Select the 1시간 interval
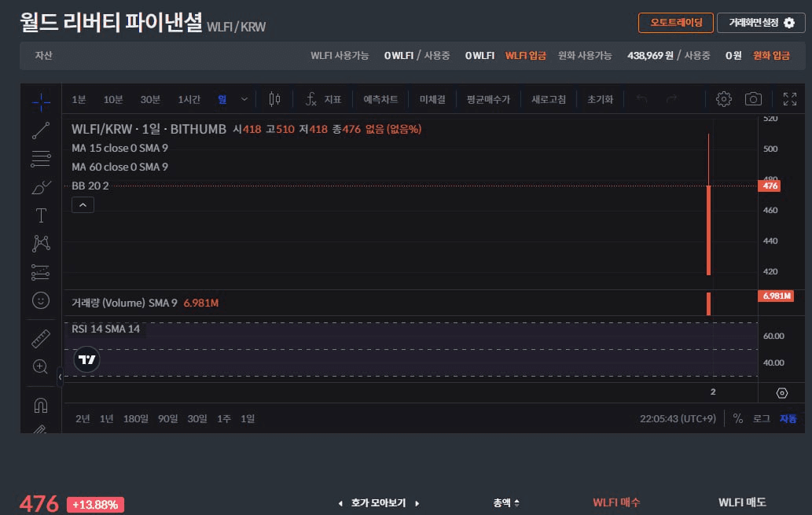 [x=189, y=100]
